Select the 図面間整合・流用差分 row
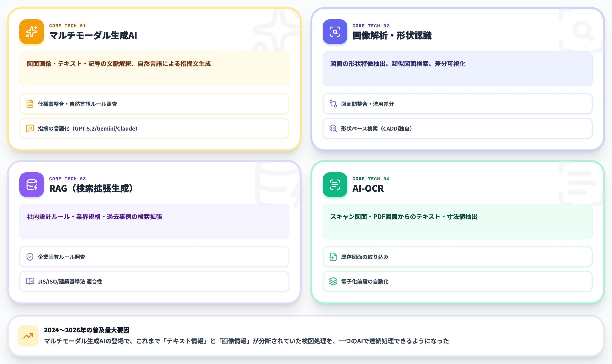This screenshot has height=364, width=612. point(457,104)
